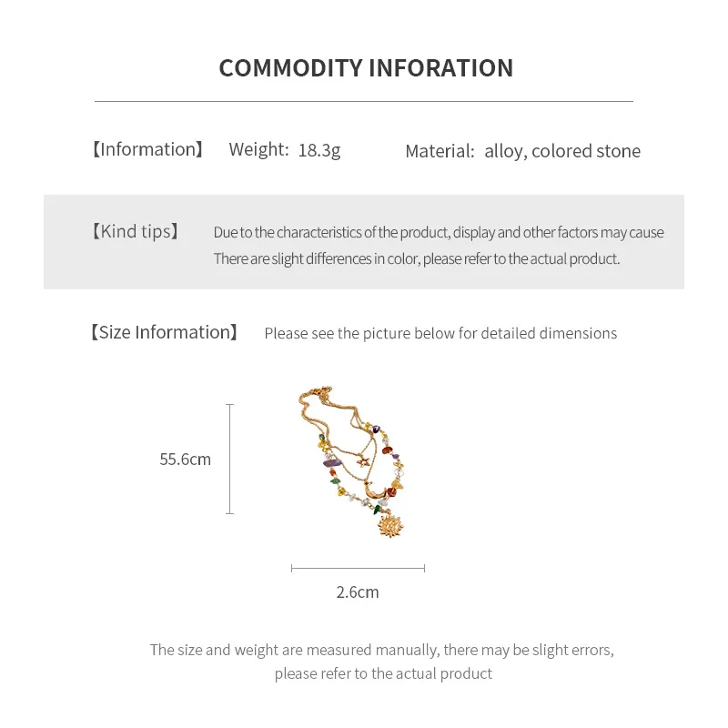Click the 2.6cm width label
The image size is (728, 728).
(x=358, y=592)
